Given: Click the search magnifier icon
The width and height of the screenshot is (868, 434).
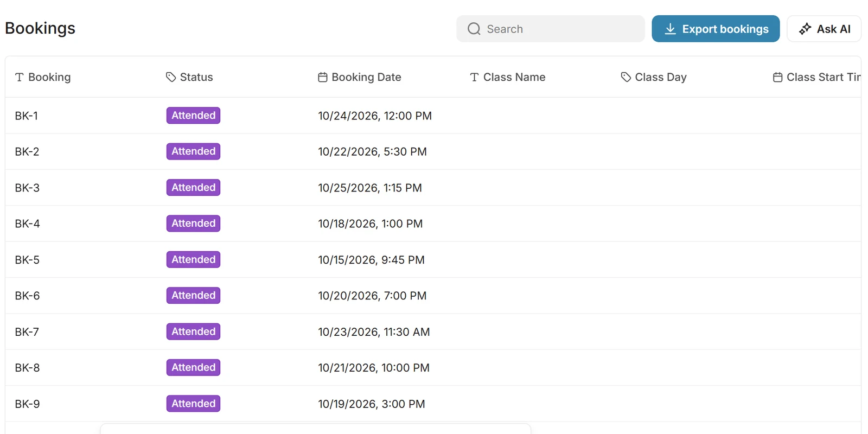Looking at the screenshot, I should pyautogui.click(x=474, y=29).
